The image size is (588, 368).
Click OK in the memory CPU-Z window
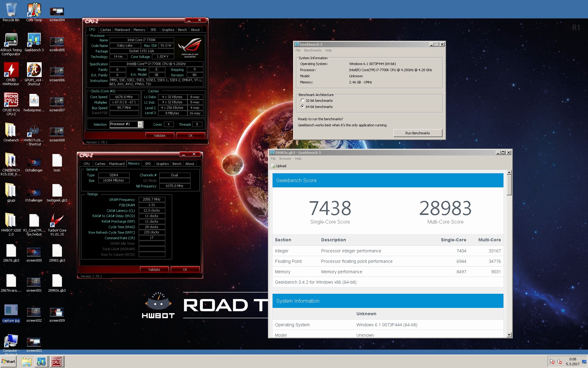(x=185, y=270)
